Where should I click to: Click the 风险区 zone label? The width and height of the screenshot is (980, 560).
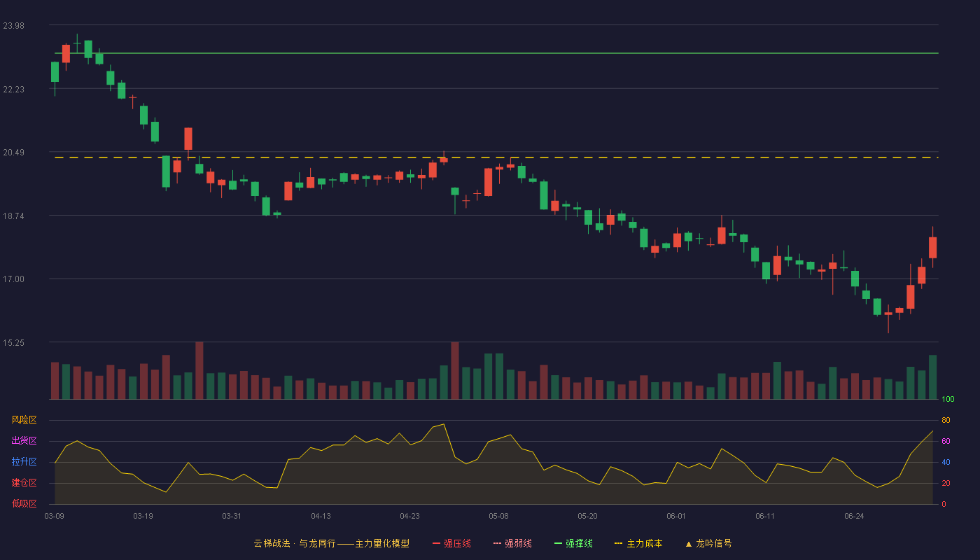[24, 420]
